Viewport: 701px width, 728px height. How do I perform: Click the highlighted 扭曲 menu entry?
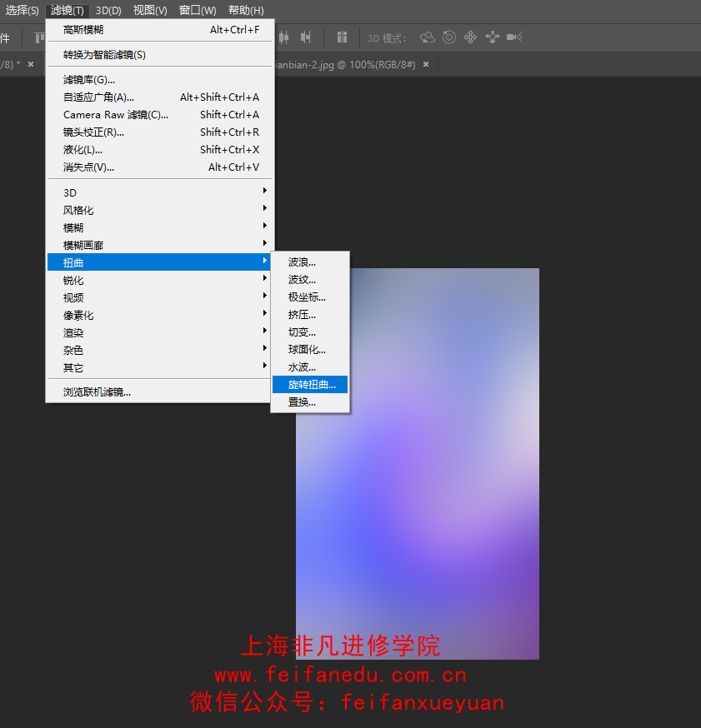point(160,262)
